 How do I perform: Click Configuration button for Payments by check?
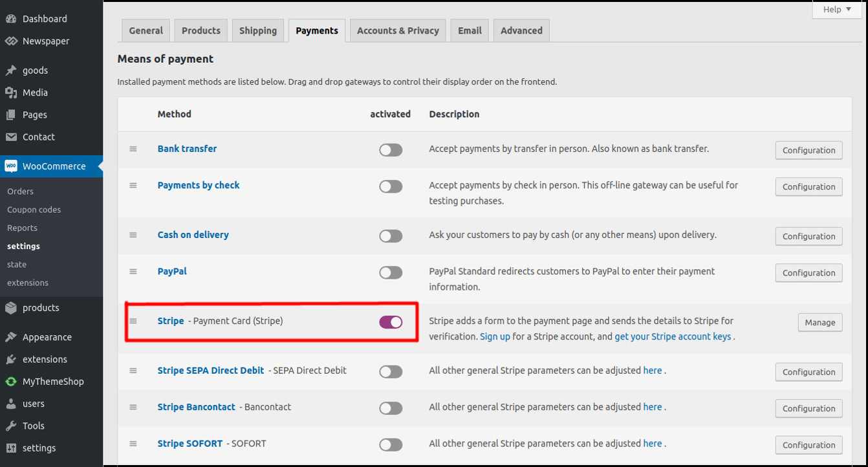pyautogui.click(x=808, y=186)
